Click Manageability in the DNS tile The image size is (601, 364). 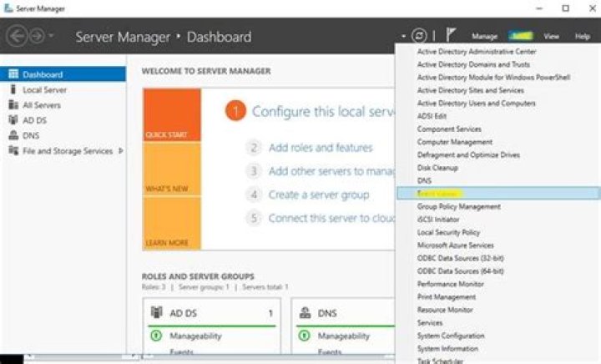click(x=343, y=336)
